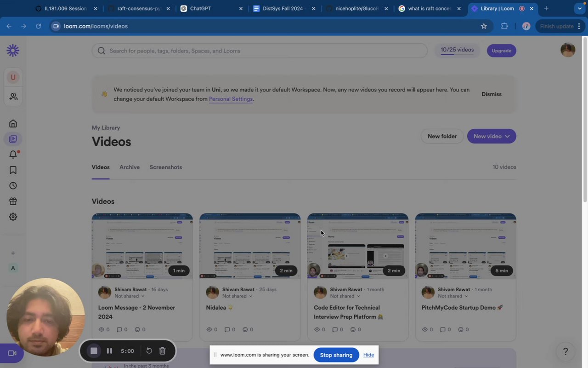Screen dimensions: 588x368
Task: Open the Loom Message - 2 November 2024 thumbnail
Action: [x=142, y=246]
